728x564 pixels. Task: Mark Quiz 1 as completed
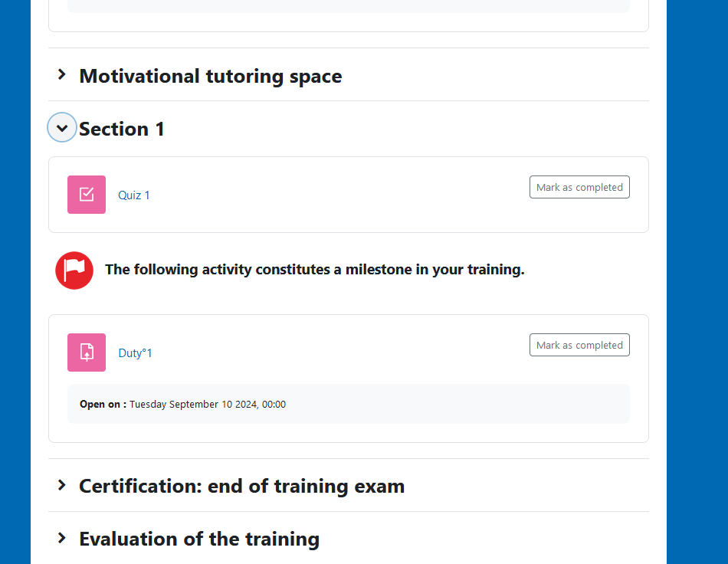tap(579, 187)
